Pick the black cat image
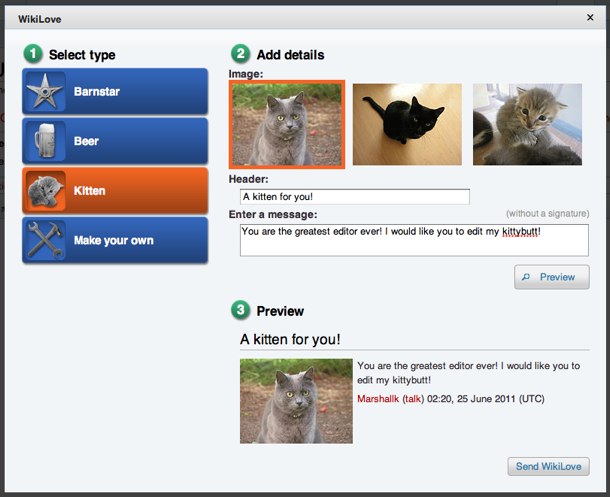 point(407,124)
